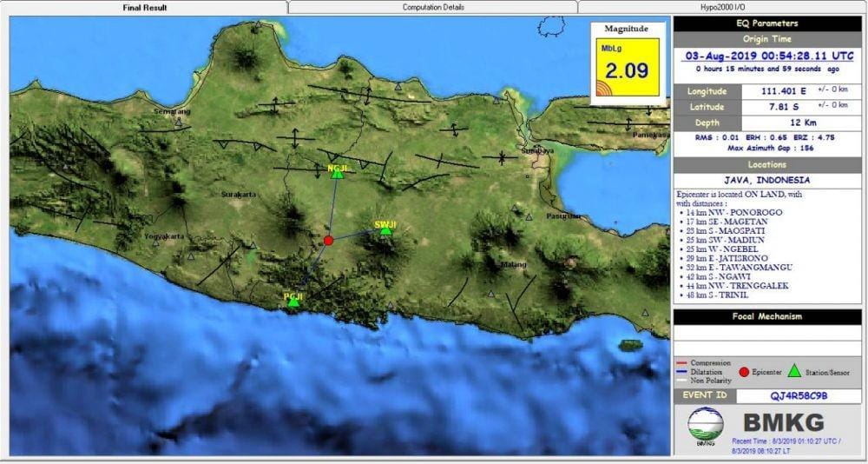
Task: Select the PGJI station triangle marker
Action: [x=293, y=302]
